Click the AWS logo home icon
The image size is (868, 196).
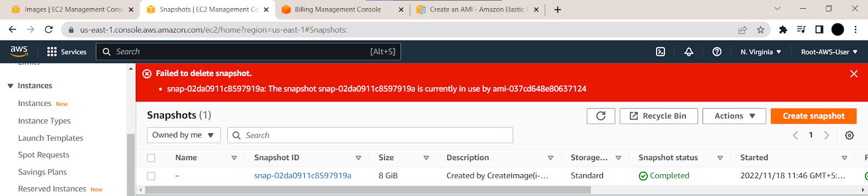pyautogui.click(x=19, y=51)
